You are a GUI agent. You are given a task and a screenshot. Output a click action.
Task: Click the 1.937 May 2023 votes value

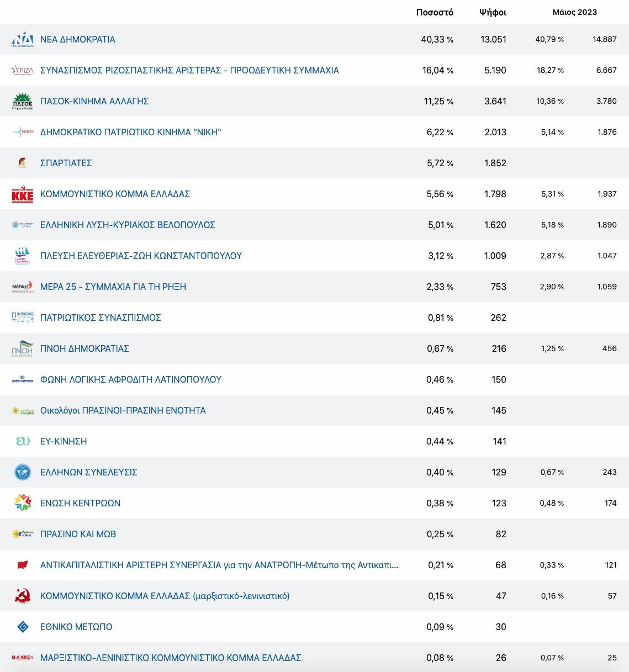[607, 194]
